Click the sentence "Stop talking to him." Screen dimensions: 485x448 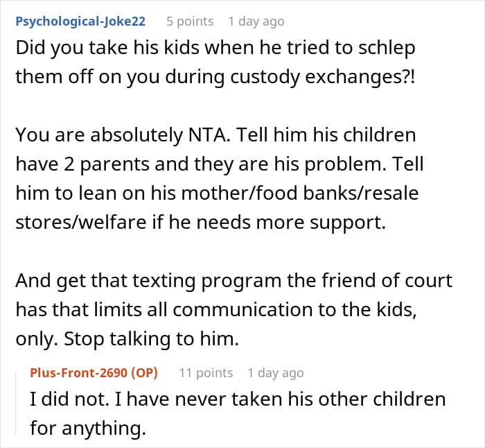[x=151, y=338]
